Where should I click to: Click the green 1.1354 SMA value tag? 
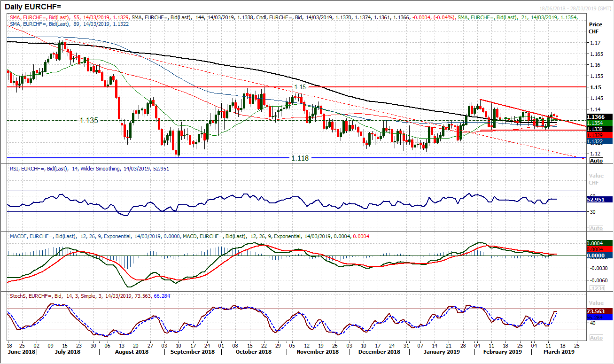598,123
